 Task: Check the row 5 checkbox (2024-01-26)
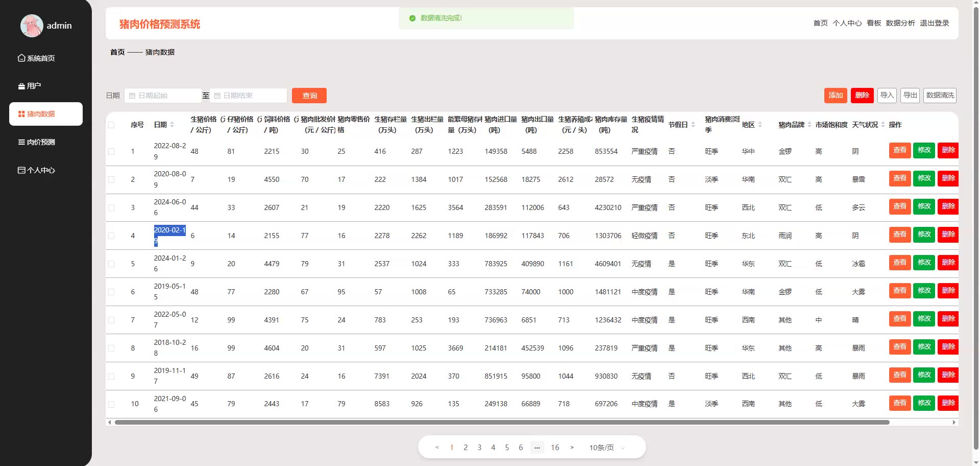[111, 264]
